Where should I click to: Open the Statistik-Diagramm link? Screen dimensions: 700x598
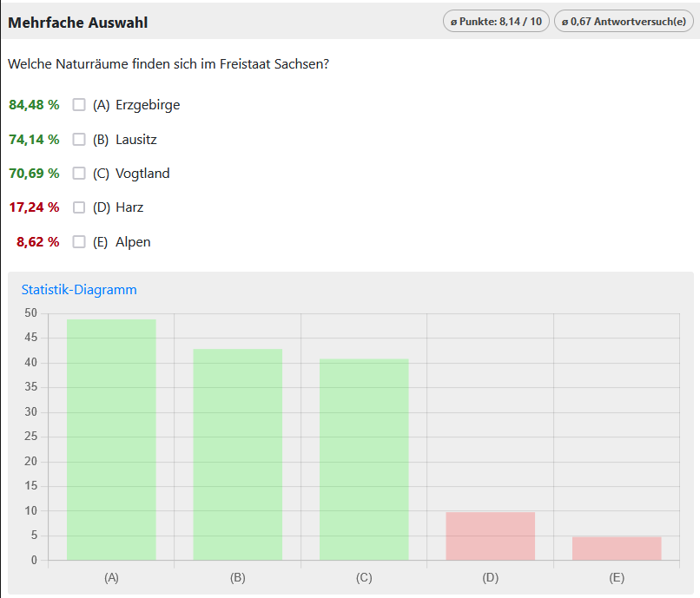[x=79, y=290]
